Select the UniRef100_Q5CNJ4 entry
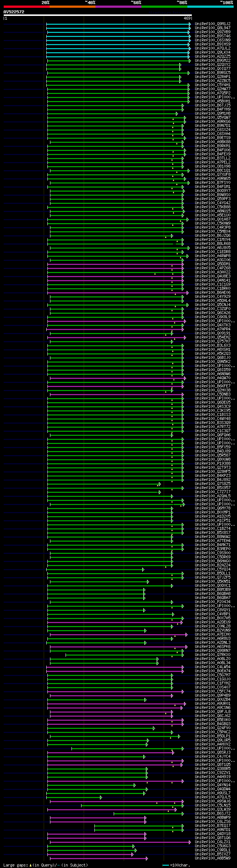Image resolution: width=237 pixels, height=868 pixels. (x=213, y=305)
